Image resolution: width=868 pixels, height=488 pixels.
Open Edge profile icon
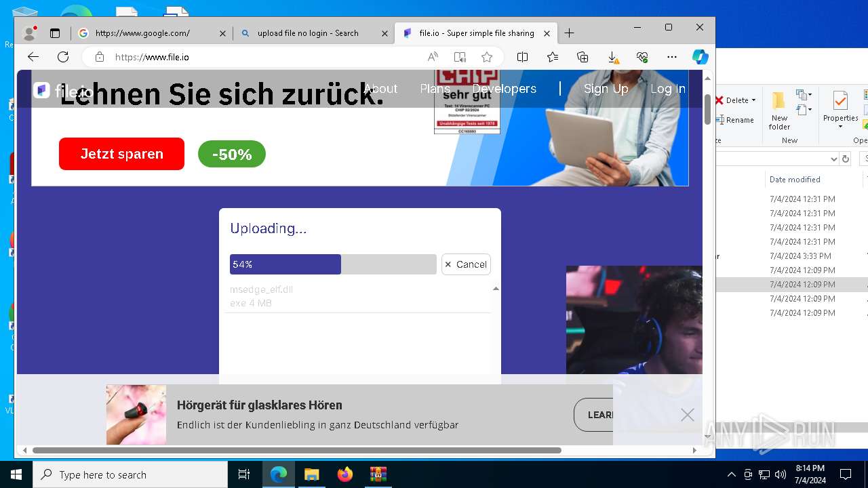(x=29, y=33)
